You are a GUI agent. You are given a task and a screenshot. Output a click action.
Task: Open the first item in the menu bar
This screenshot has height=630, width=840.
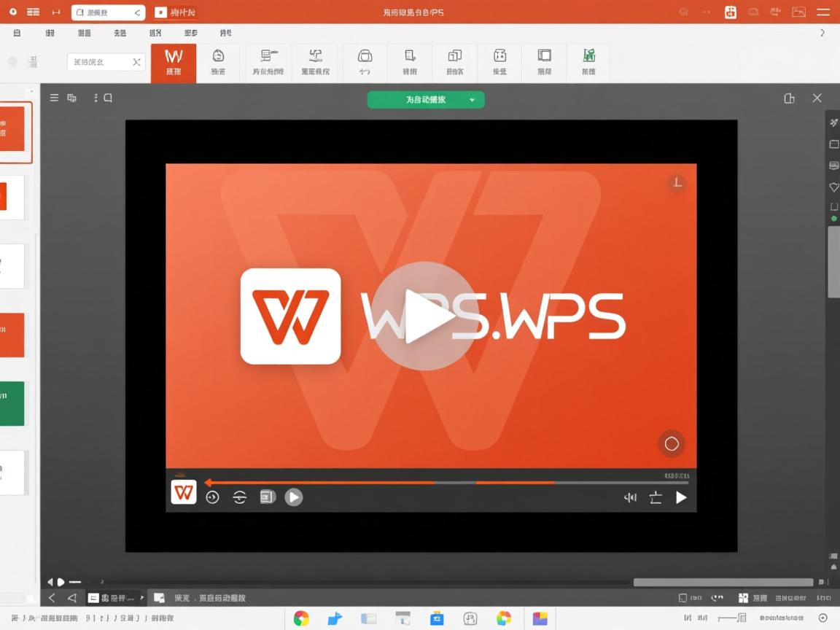point(17,33)
